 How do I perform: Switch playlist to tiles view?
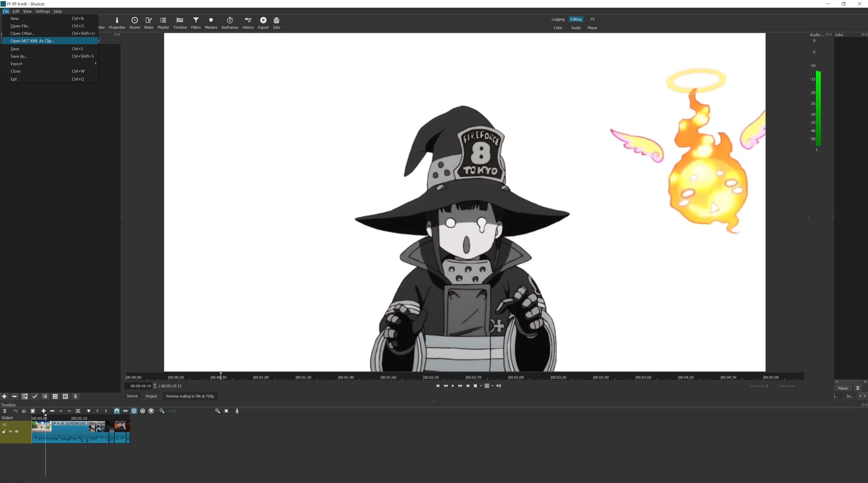(65, 397)
